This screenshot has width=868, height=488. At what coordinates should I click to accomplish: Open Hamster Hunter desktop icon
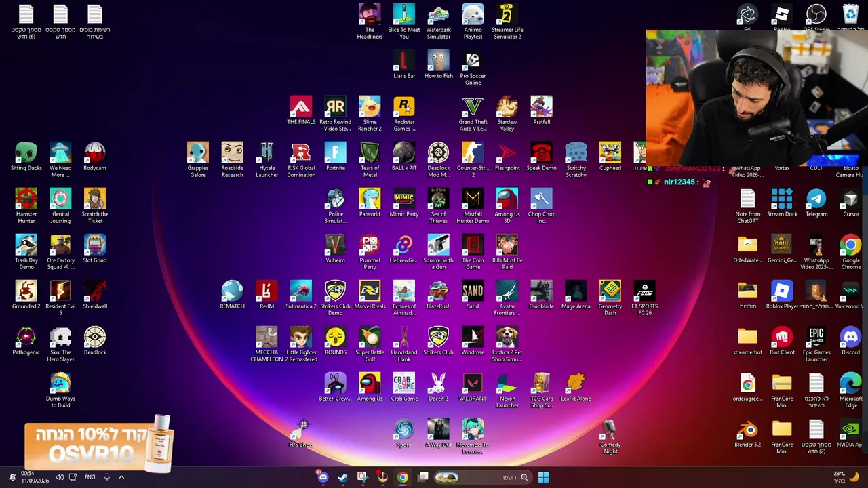(26, 206)
